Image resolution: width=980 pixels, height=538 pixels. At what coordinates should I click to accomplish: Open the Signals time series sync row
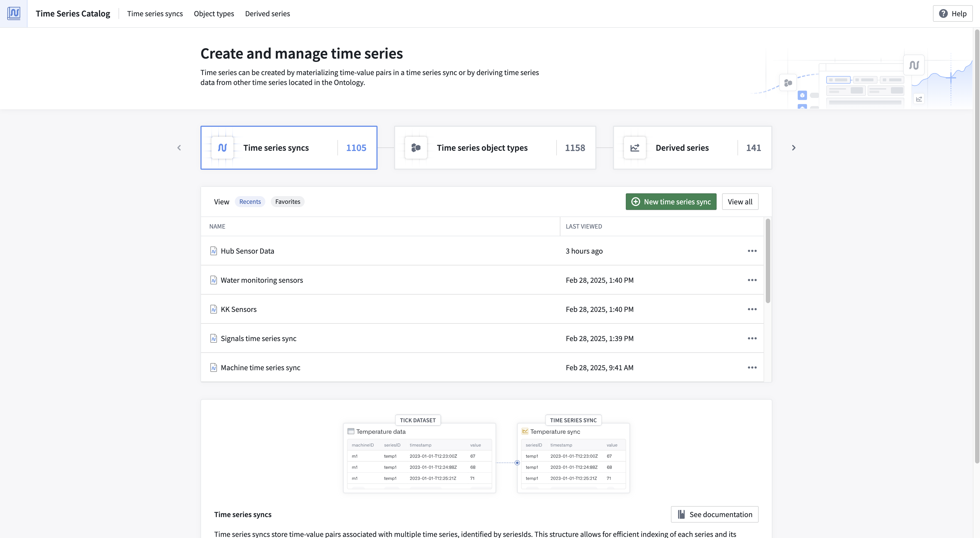(482, 338)
